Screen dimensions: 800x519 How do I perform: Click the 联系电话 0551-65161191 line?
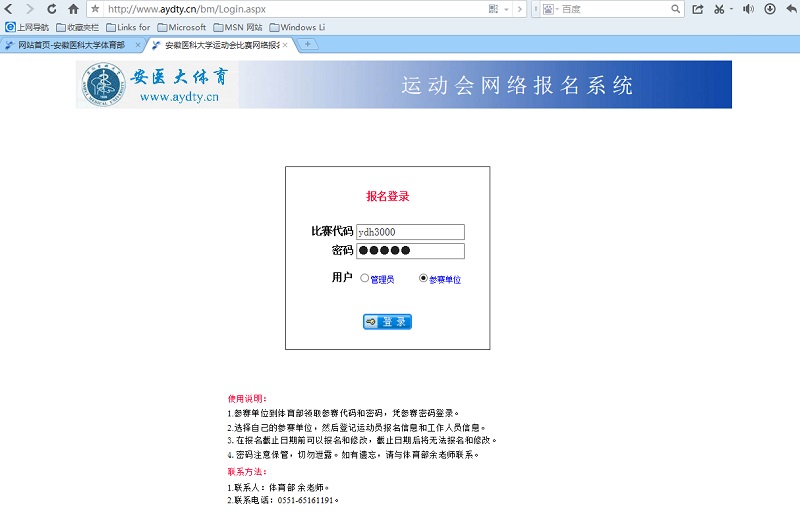click(x=283, y=500)
